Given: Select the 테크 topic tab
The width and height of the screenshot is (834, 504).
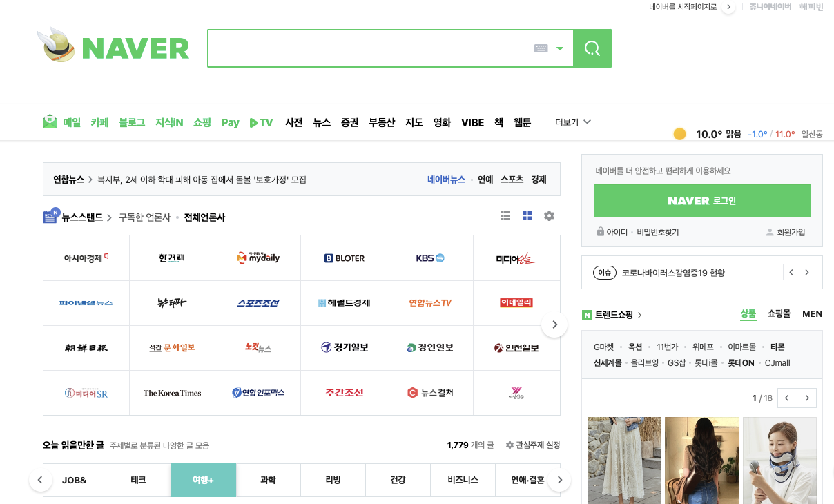Looking at the screenshot, I should click(x=138, y=480).
